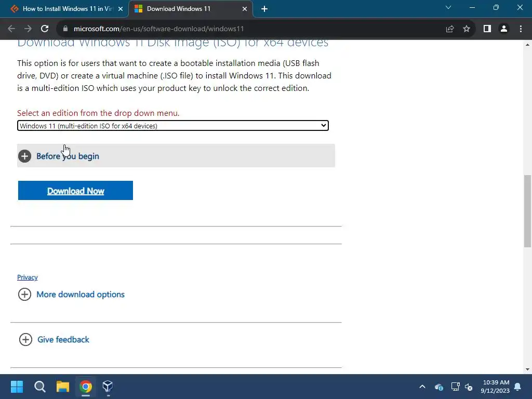Click the Download Now button
This screenshot has height=399, width=532.
point(75,191)
